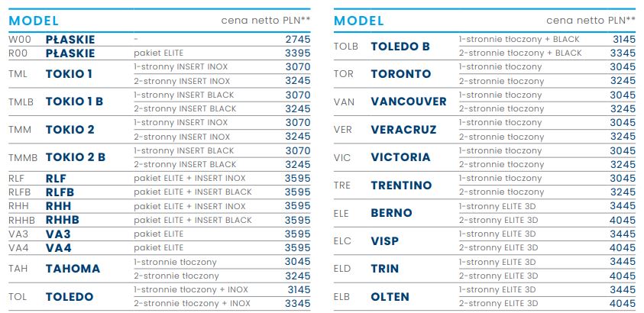This screenshot has width=644, height=313.
Task: Click the TOKIO 1 B model name
Action: tap(74, 102)
